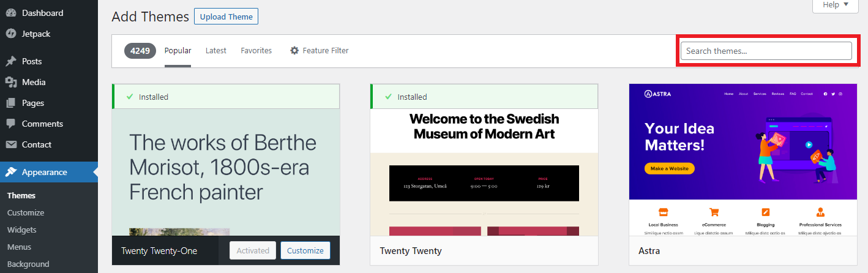The image size is (868, 273).
Task: Go to Menus under Appearance
Action: 19,247
